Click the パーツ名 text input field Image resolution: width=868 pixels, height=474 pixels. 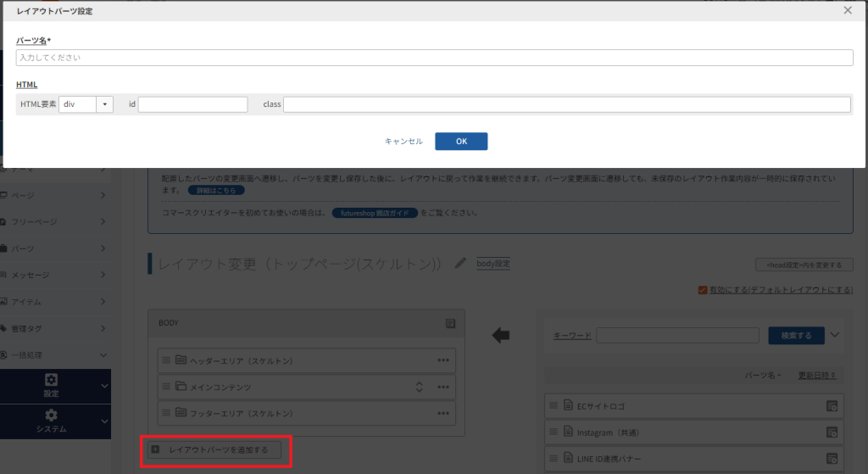point(434,58)
